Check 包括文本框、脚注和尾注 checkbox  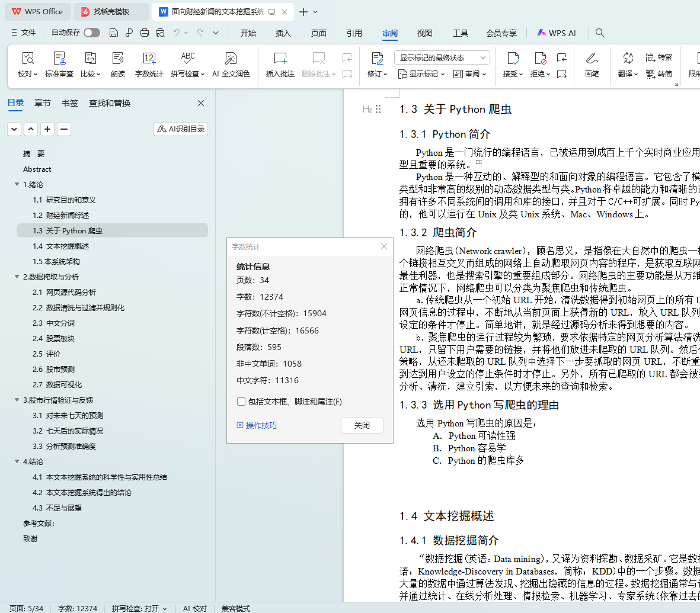coord(241,402)
